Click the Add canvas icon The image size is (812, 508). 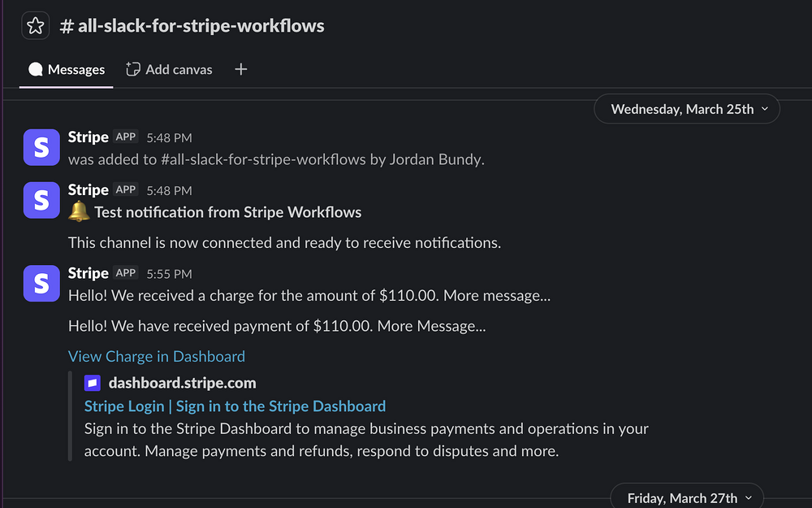pyautogui.click(x=133, y=69)
